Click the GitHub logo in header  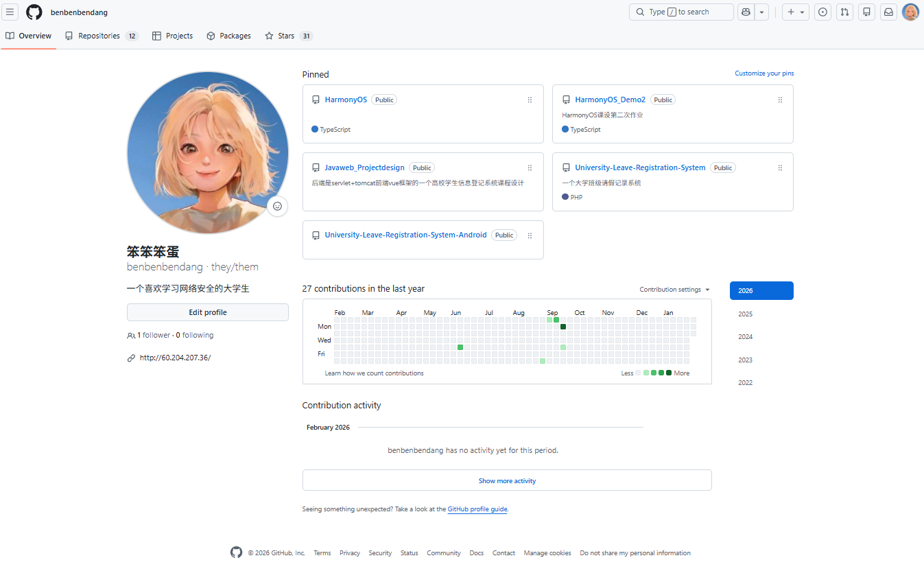coord(34,12)
